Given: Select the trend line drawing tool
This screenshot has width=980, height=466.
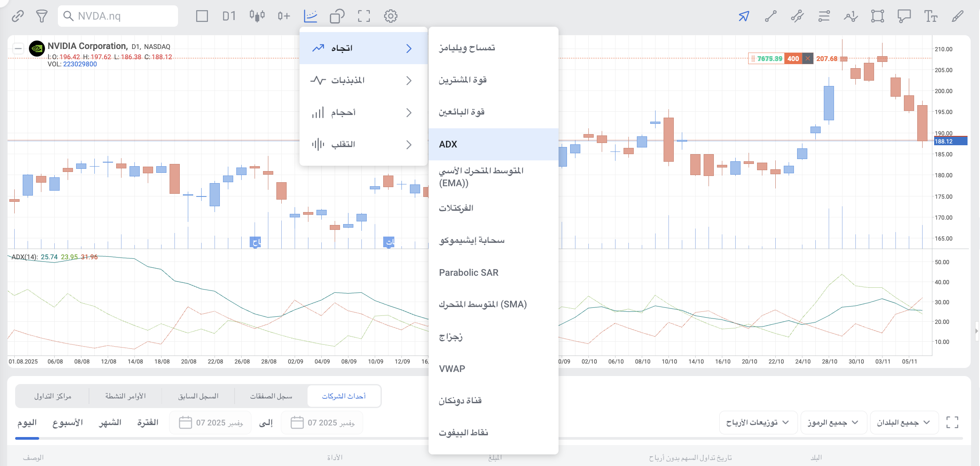Looking at the screenshot, I should [x=770, y=16].
